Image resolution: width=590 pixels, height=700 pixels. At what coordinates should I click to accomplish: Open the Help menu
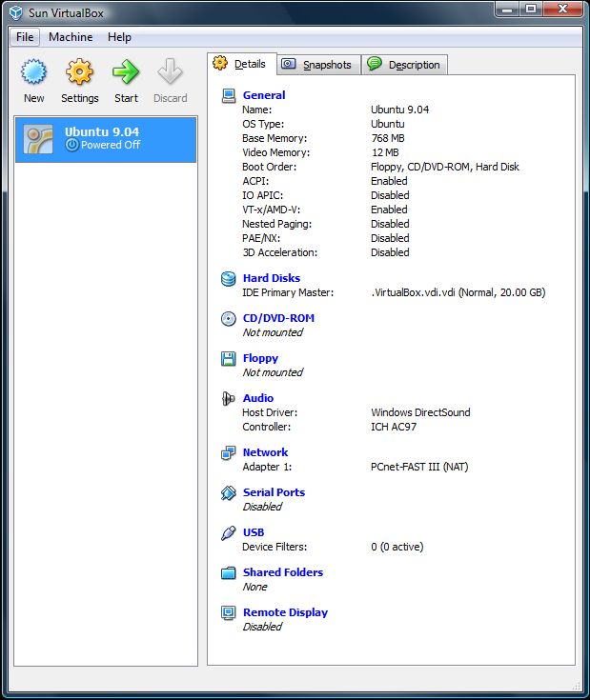tap(119, 37)
